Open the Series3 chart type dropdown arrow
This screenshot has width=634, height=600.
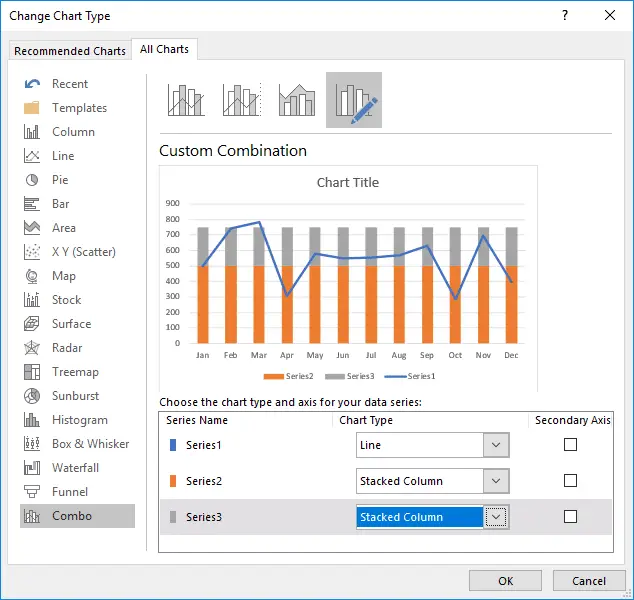496,517
